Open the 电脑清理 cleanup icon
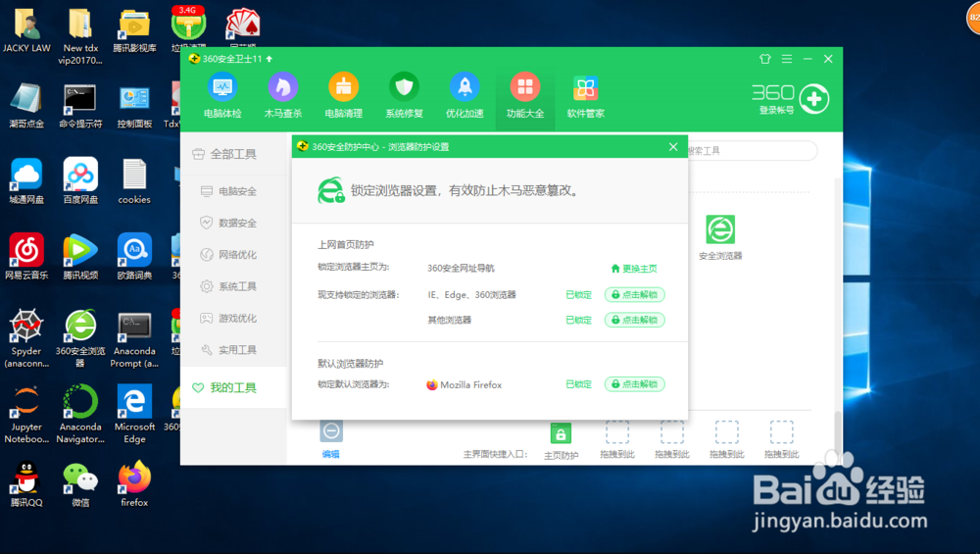The image size is (980, 554). coord(344,87)
